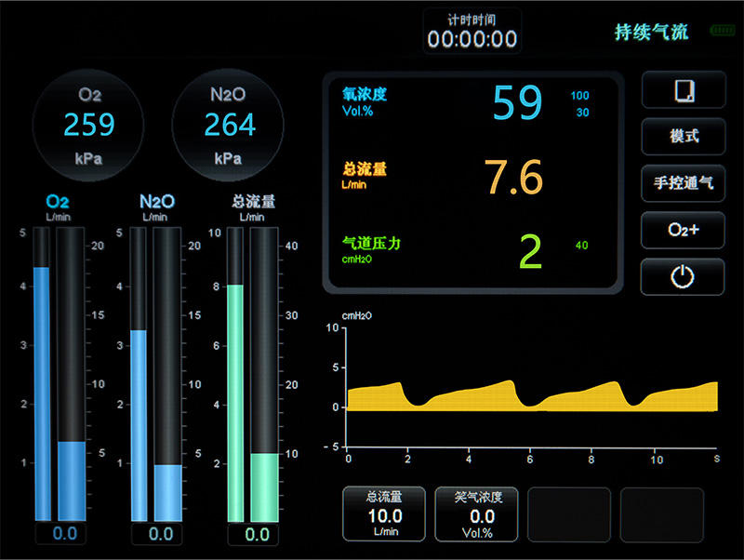Tap the N2O supply pressure gauge
744x560 pixels.
[x=230, y=125]
